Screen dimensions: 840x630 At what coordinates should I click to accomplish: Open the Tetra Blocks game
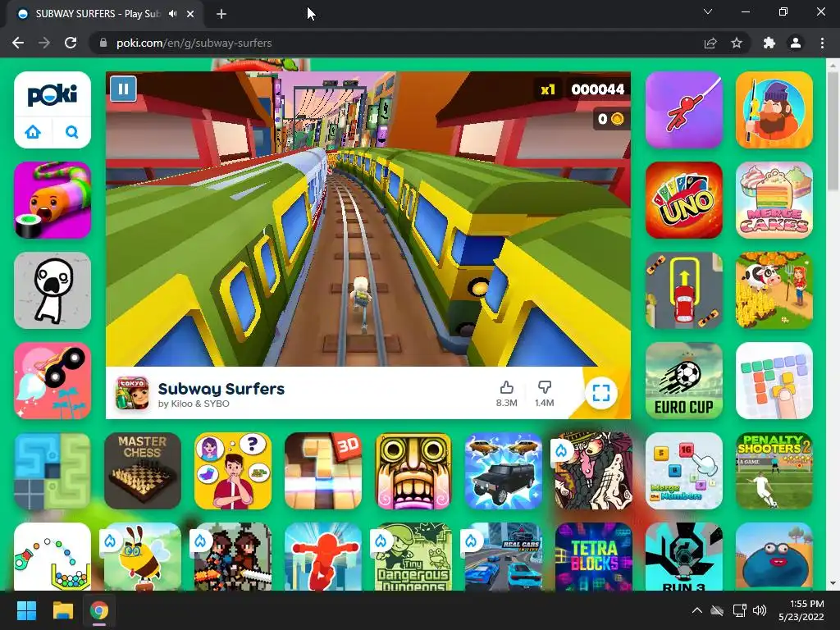[594, 557]
